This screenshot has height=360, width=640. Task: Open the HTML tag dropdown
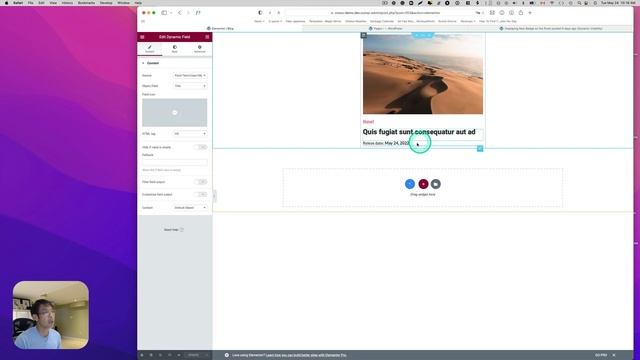point(190,133)
